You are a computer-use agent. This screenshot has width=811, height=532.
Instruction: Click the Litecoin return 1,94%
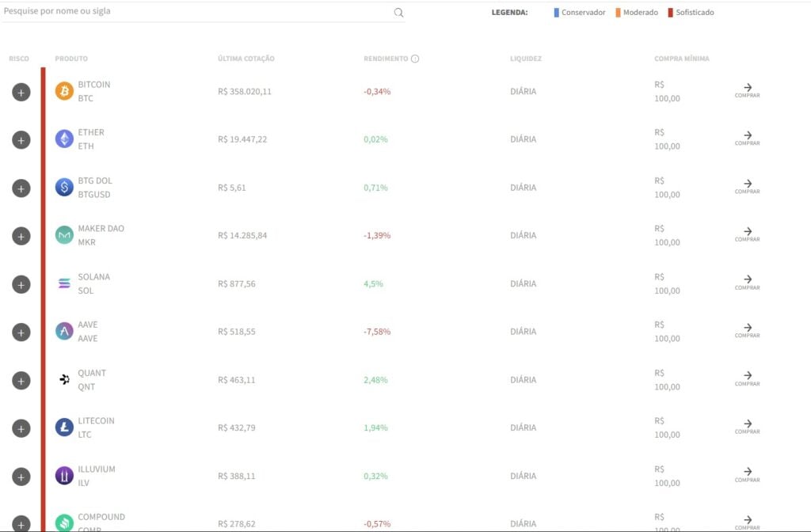click(375, 427)
